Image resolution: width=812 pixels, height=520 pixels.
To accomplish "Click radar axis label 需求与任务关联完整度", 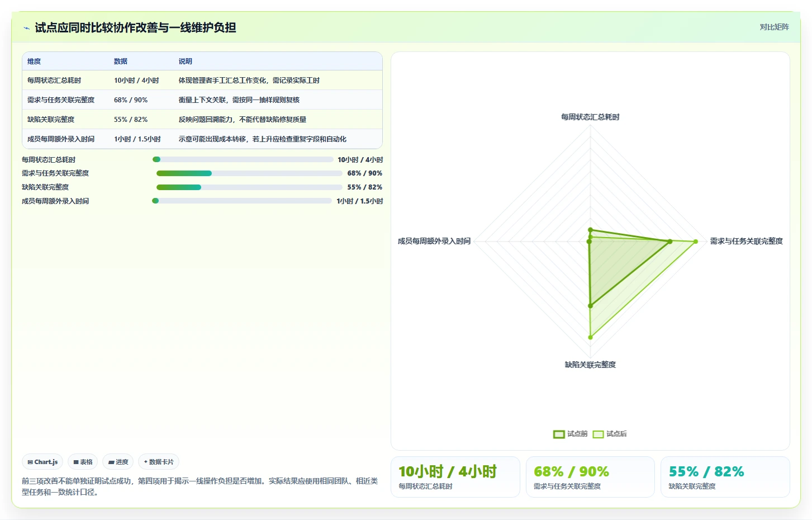I will click(746, 241).
